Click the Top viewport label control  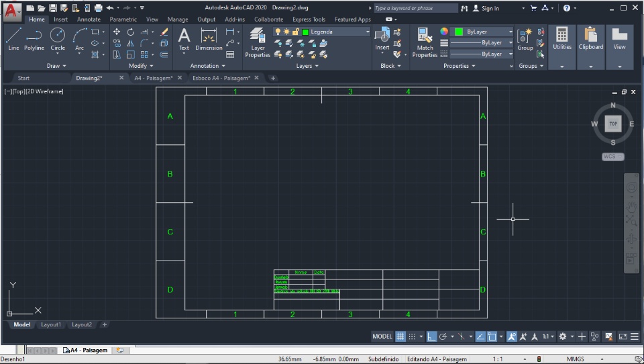[18, 91]
